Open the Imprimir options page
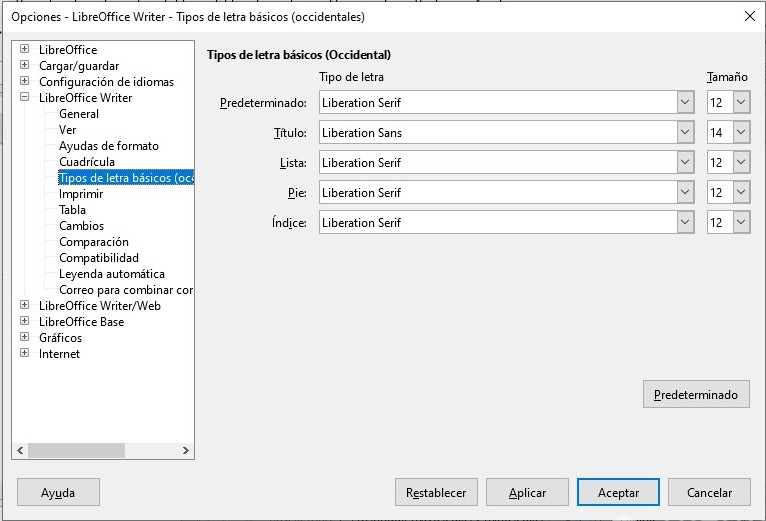Screen dimensions: 766x521 81,194
